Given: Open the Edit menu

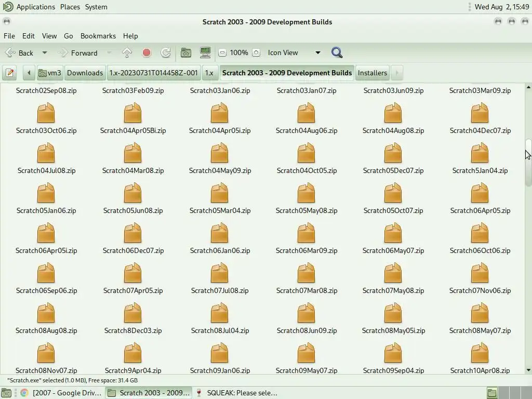Looking at the screenshot, I should click(x=29, y=36).
